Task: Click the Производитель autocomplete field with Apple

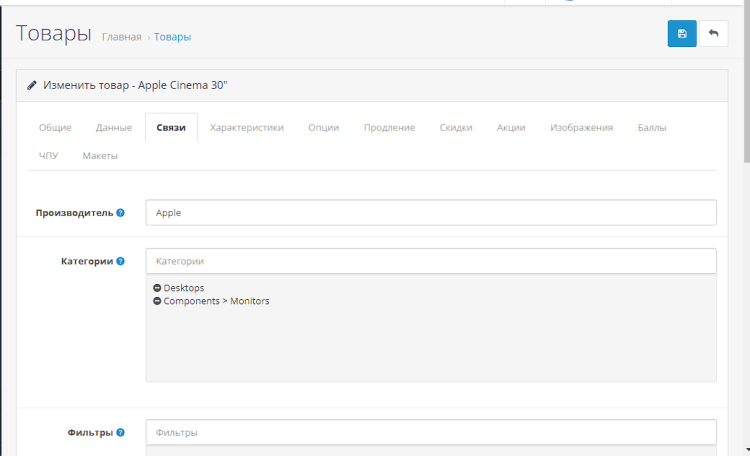Action: point(431,213)
